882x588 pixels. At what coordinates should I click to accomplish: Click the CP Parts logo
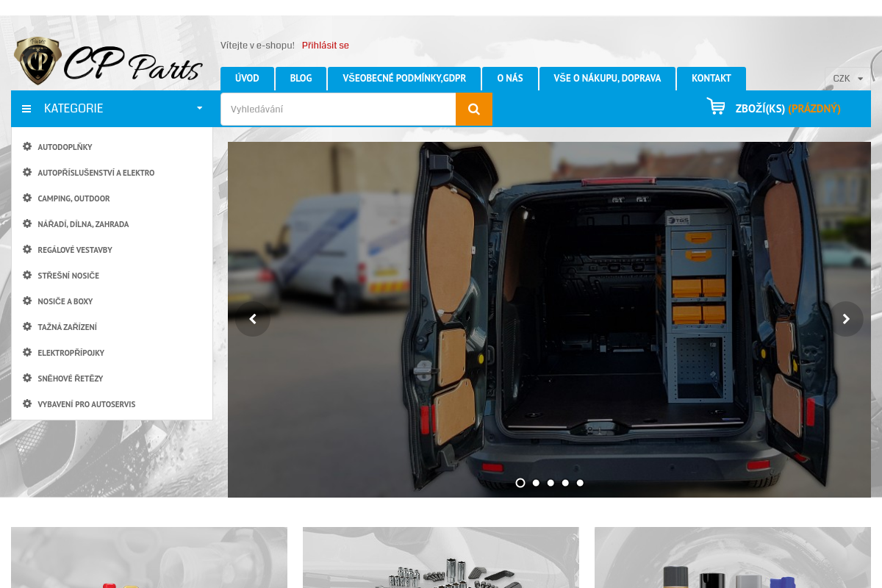107,59
